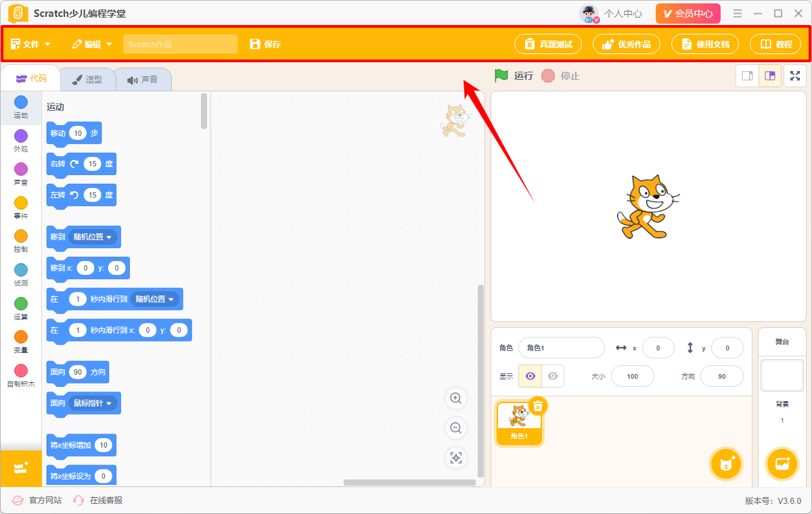Click the steps value 10 in 移动 block
The width and height of the screenshot is (812, 514).
pyautogui.click(x=78, y=133)
